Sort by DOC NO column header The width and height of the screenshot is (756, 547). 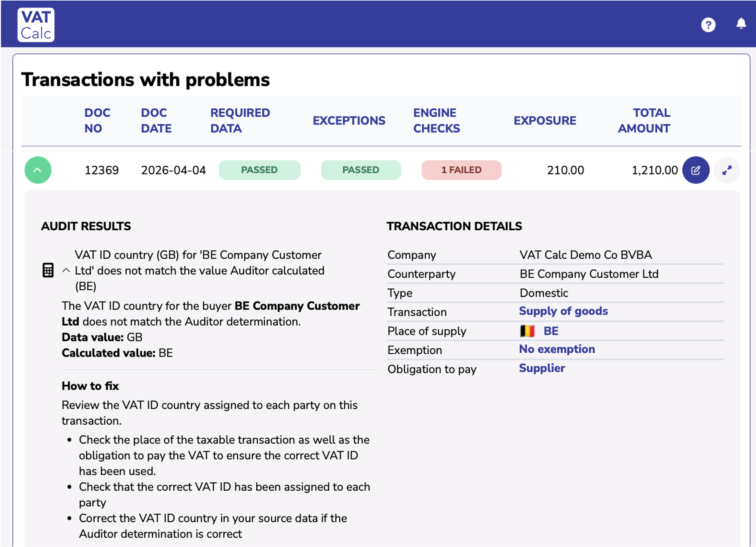click(x=97, y=120)
